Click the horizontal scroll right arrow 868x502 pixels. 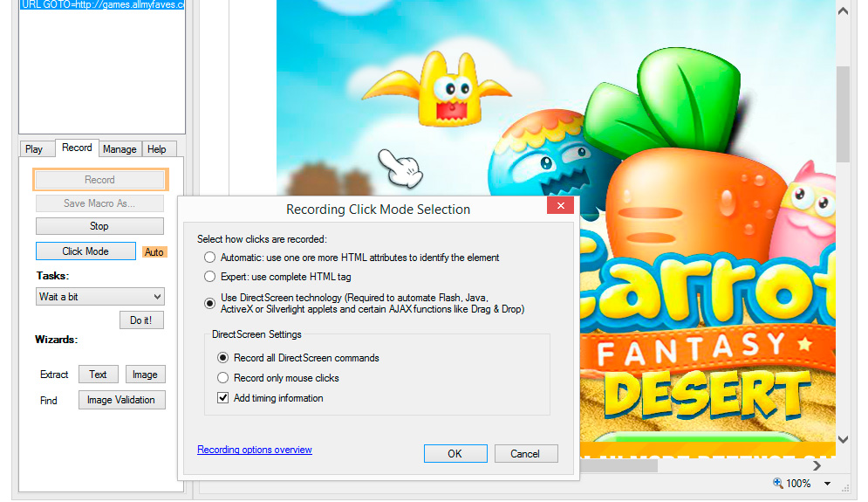(817, 466)
